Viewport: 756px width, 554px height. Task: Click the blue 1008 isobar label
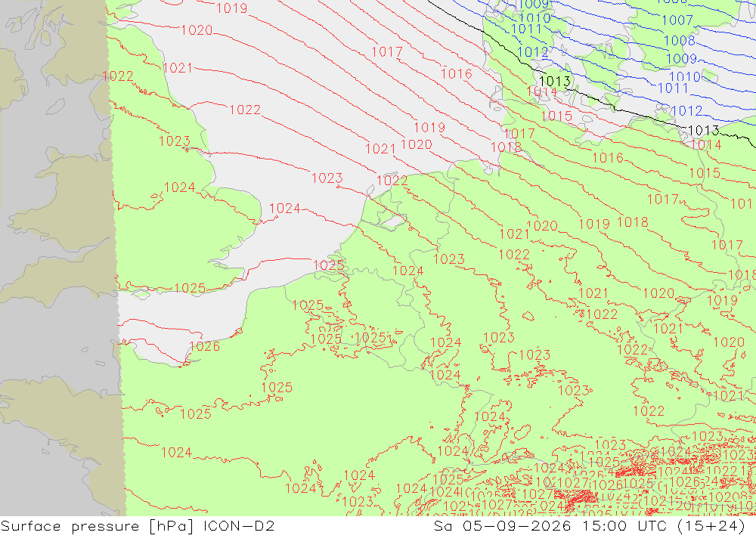[x=680, y=41]
